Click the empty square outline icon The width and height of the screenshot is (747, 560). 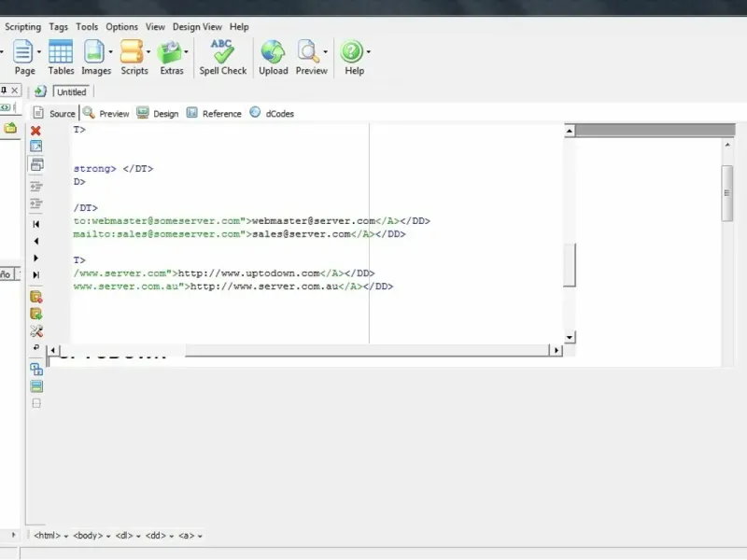(36, 403)
